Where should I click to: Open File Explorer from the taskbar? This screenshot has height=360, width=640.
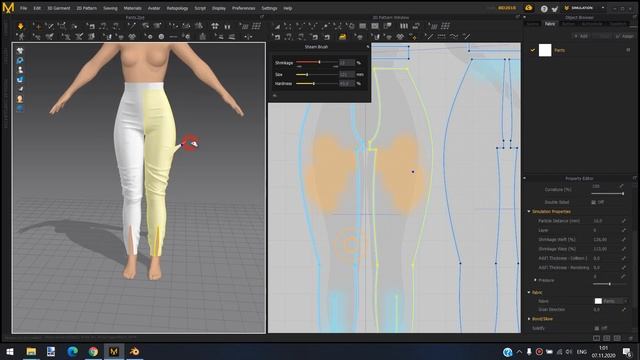[31, 351]
